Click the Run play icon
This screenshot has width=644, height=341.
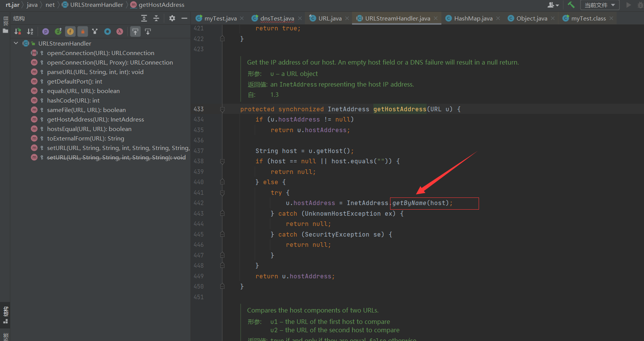coord(628,5)
